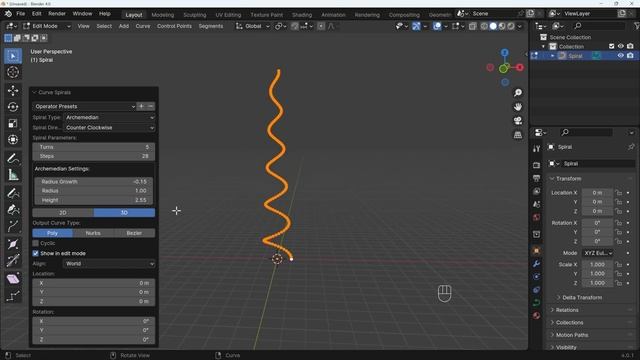Pick the Transform tool
The width and height of the screenshot is (640, 360).
(13, 140)
